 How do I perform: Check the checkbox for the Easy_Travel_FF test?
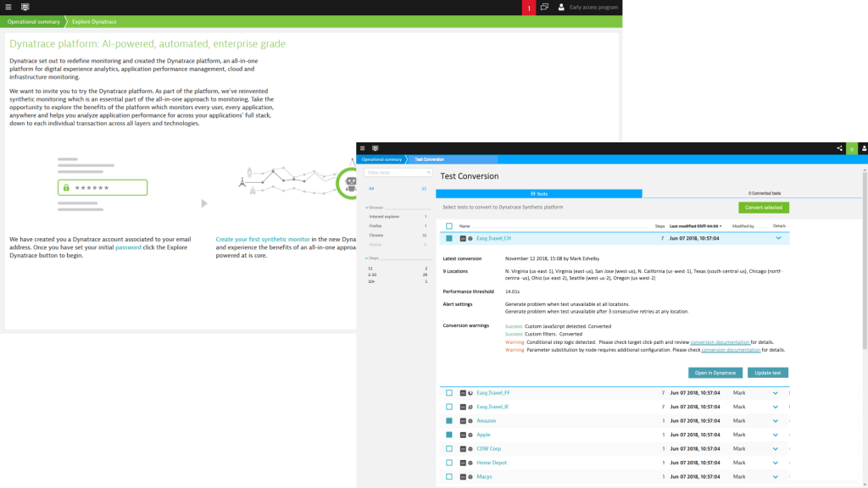[x=449, y=392]
